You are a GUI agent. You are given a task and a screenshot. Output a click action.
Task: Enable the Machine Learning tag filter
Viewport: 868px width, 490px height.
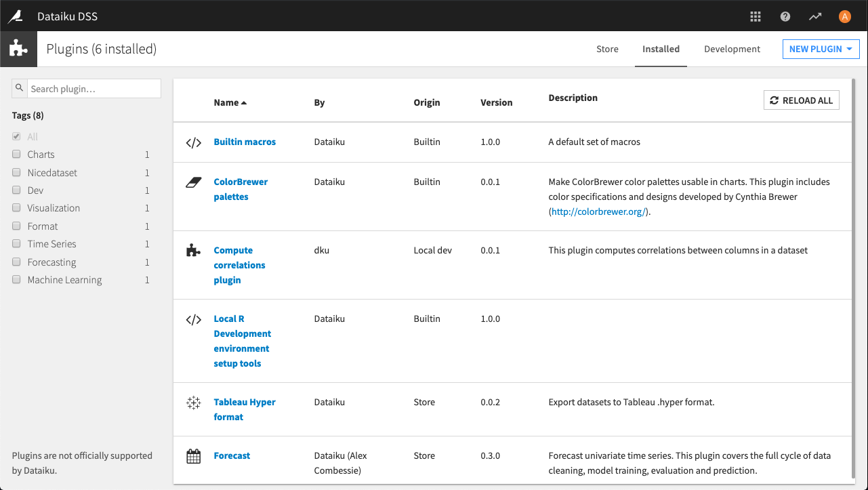pos(16,280)
